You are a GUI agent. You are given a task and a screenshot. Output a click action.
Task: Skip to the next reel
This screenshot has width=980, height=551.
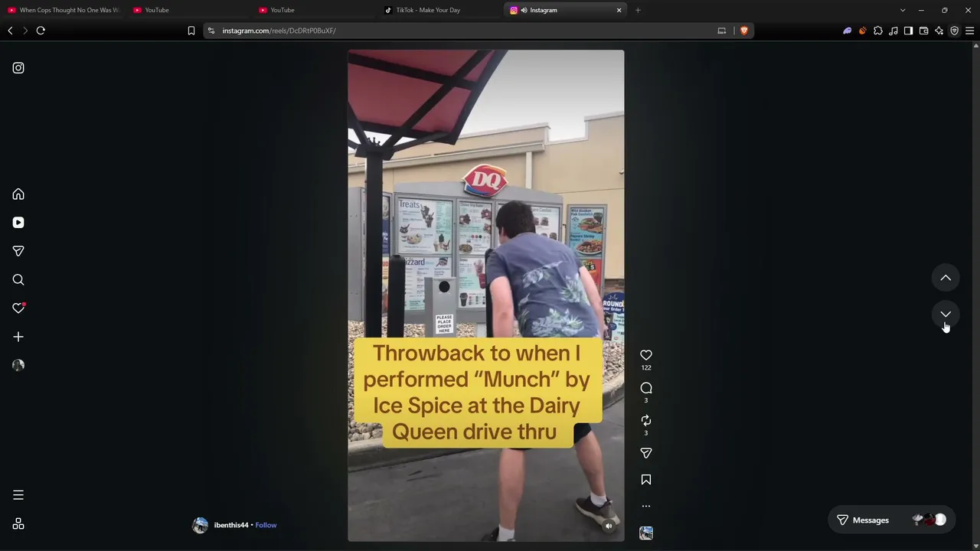[946, 314]
